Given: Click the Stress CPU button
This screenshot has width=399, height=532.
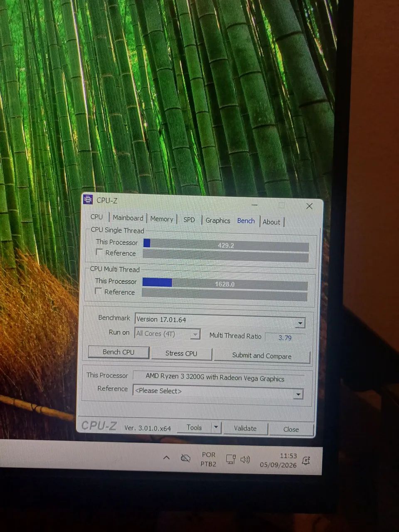Looking at the screenshot, I should (181, 353).
